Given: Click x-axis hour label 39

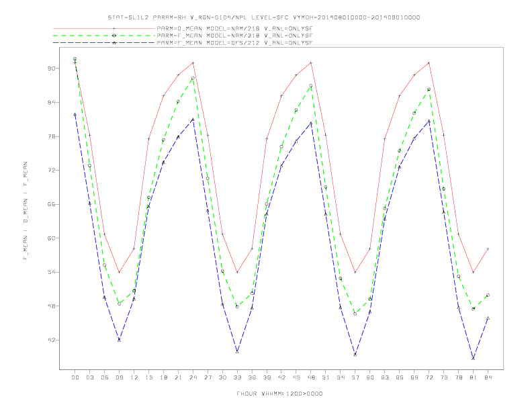Looking at the screenshot, I should tap(267, 377).
